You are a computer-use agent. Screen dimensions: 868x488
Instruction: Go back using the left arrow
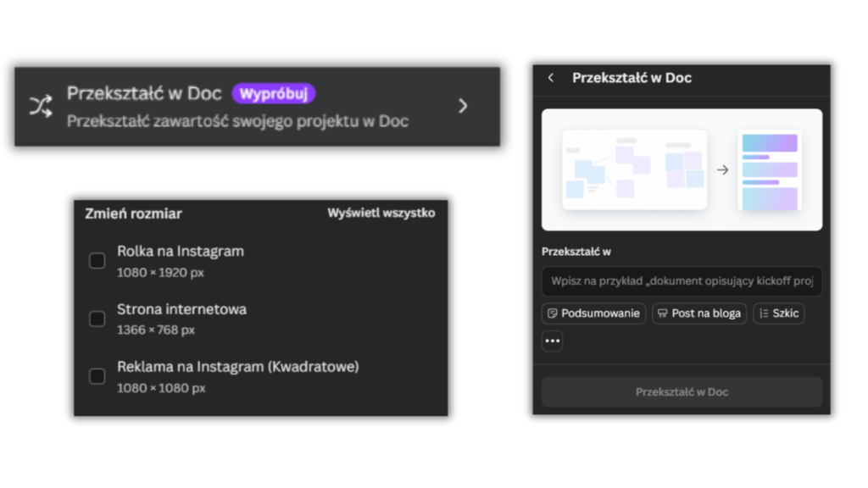click(551, 78)
